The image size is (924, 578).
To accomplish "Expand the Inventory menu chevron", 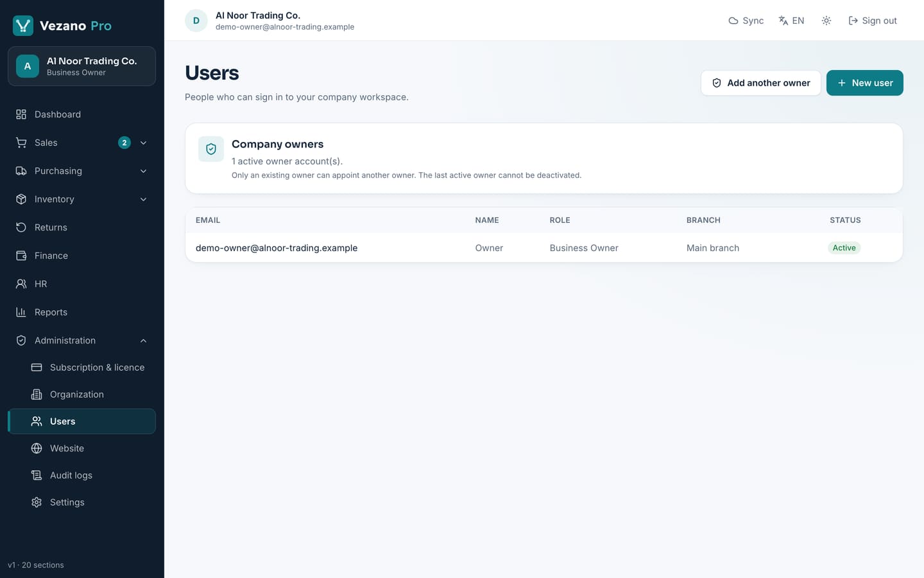I will [144, 199].
